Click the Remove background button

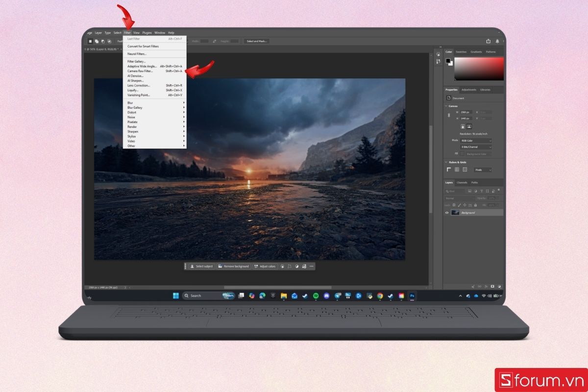tap(233, 266)
